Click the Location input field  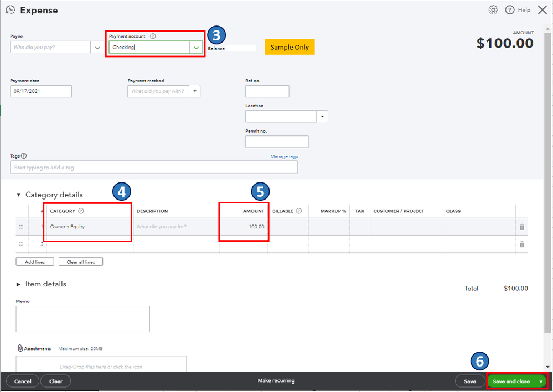(281, 116)
